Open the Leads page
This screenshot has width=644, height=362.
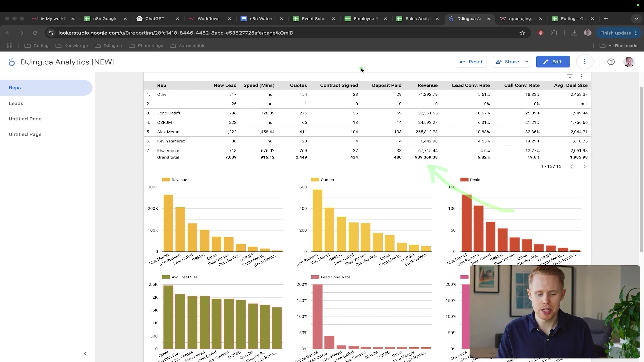[x=16, y=103]
